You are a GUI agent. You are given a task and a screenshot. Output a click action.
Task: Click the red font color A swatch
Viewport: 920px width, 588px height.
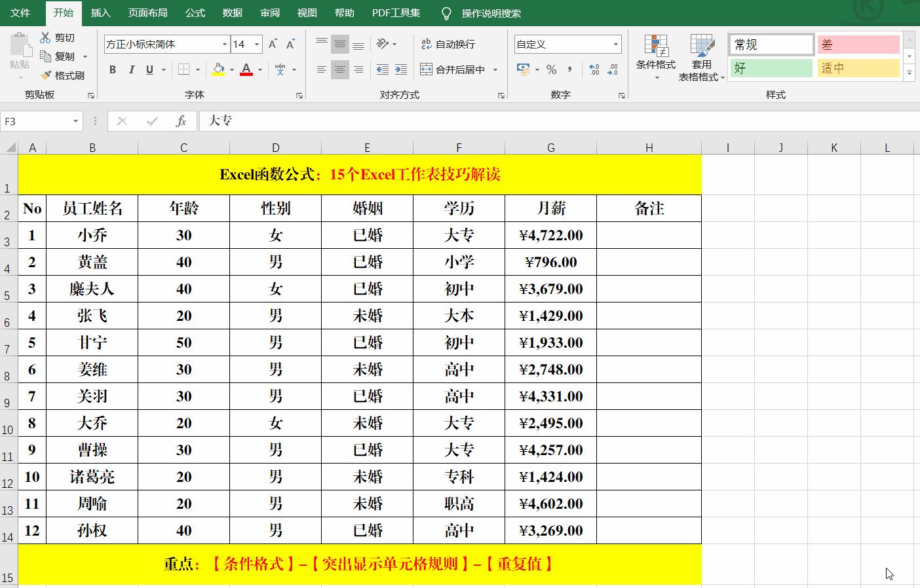tap(246, 69)
